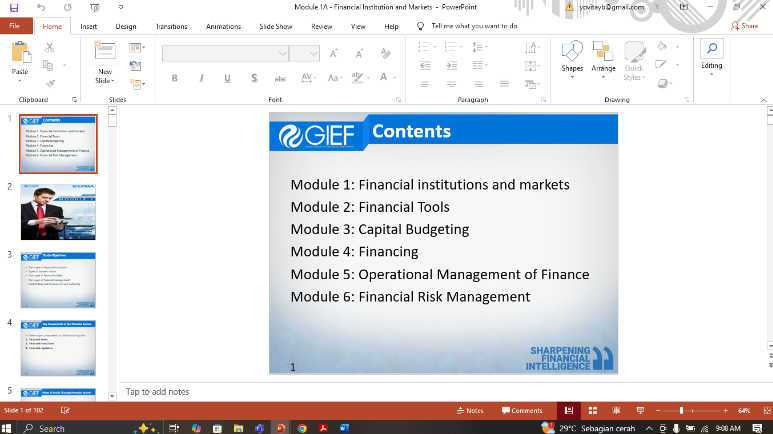
Task: Toggle the Notes pane button
Action: (x=469, y=410)
